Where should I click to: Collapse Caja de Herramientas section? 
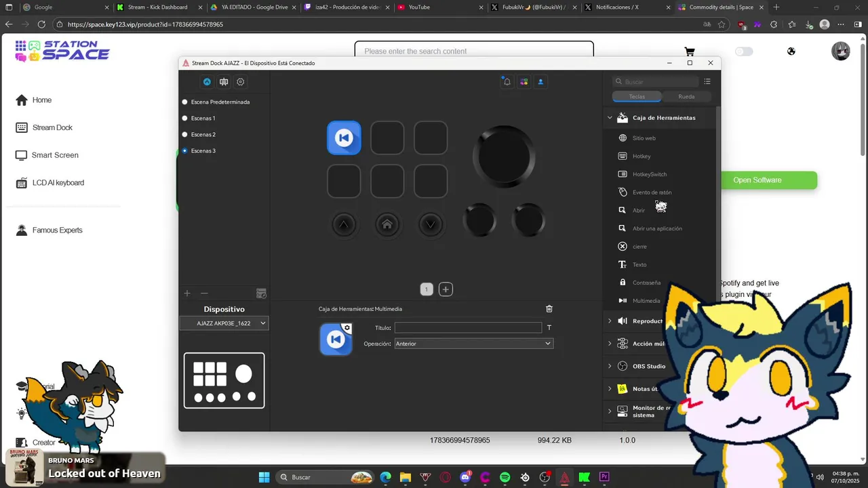point(610,118)
